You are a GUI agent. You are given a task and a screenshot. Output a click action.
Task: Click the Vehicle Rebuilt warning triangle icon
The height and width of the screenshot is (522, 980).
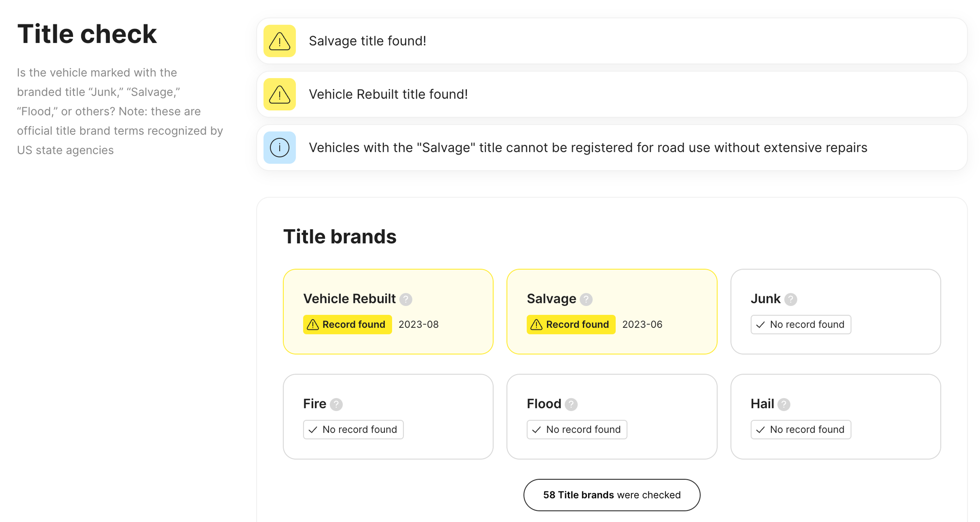[280, 94]
